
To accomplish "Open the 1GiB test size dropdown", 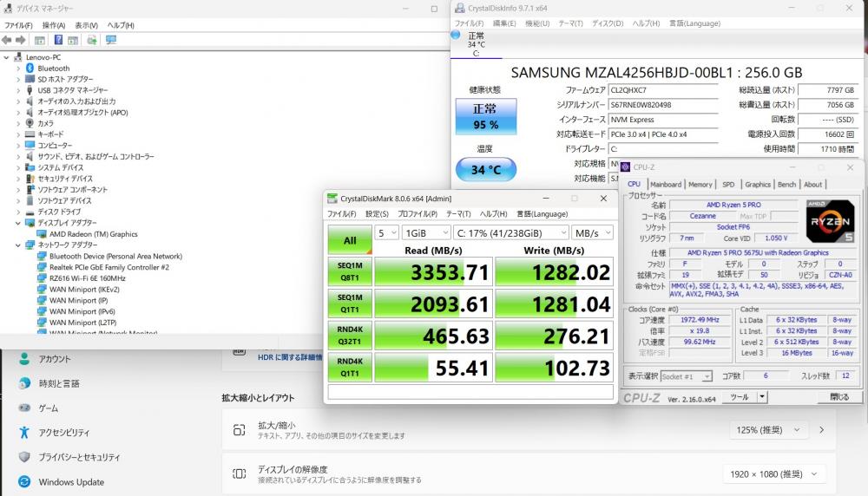I will coord(425,232).
